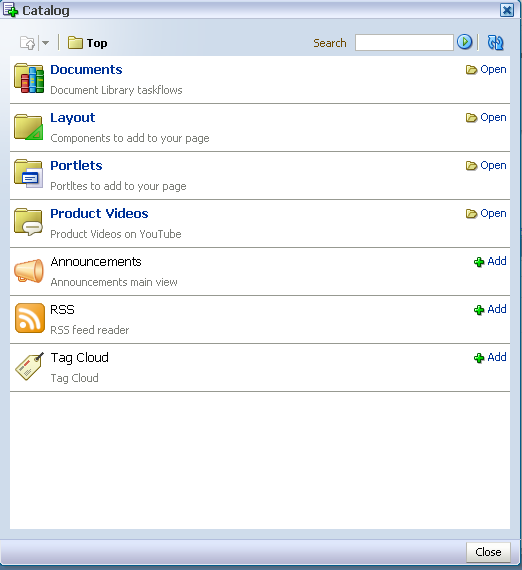Viewport: 522px width, 570px height.
Task: Select the Documents title link
Action: tap(86, 69)
